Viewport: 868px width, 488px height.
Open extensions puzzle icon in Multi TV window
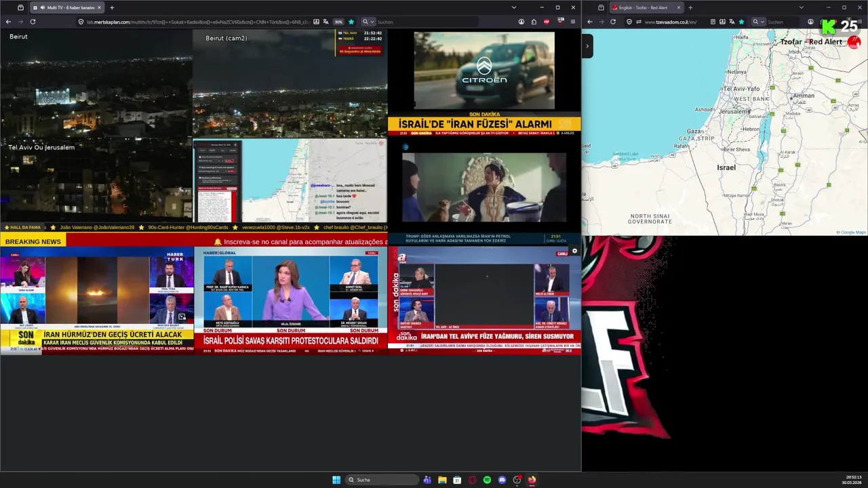(534, 22)
